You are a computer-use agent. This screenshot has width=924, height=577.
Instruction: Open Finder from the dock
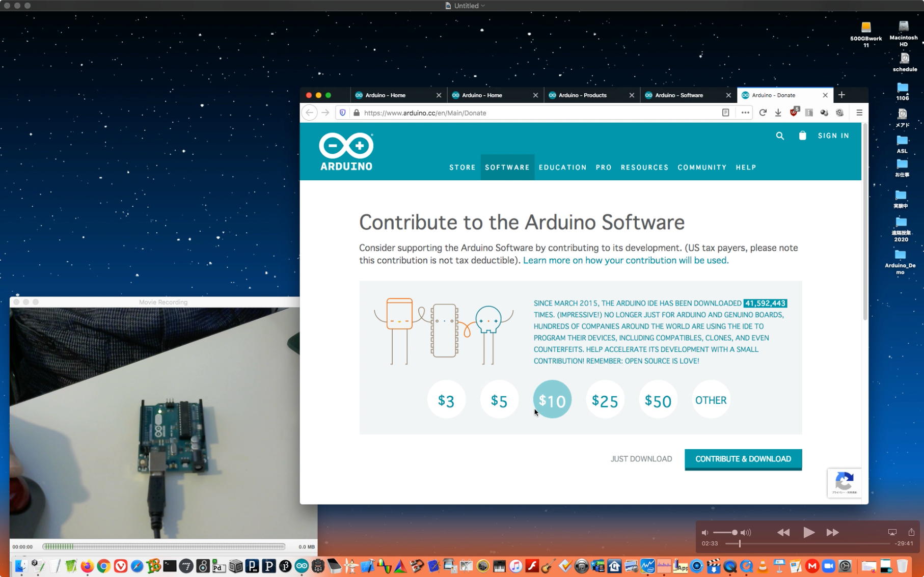(x=21, y=566)
